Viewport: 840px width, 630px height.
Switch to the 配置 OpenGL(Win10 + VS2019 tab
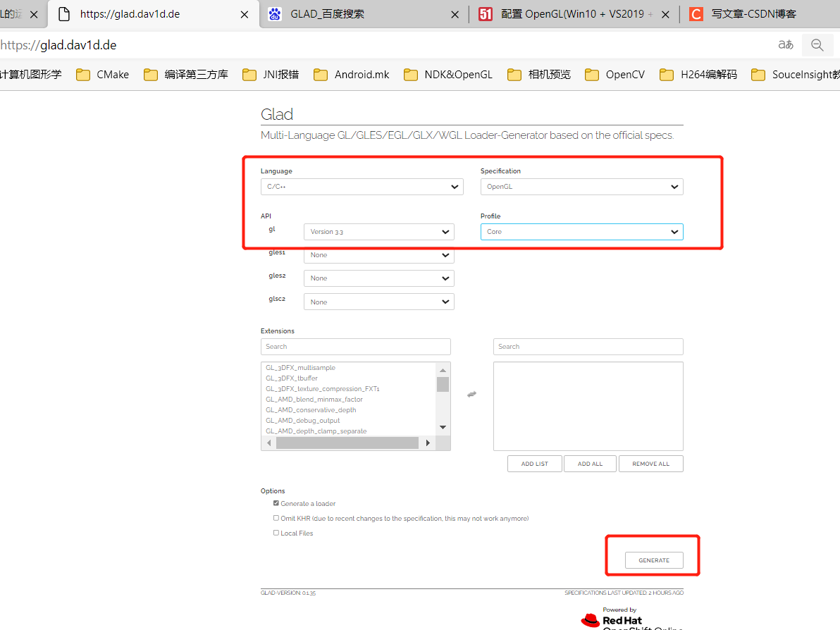(x=574, y=15)
